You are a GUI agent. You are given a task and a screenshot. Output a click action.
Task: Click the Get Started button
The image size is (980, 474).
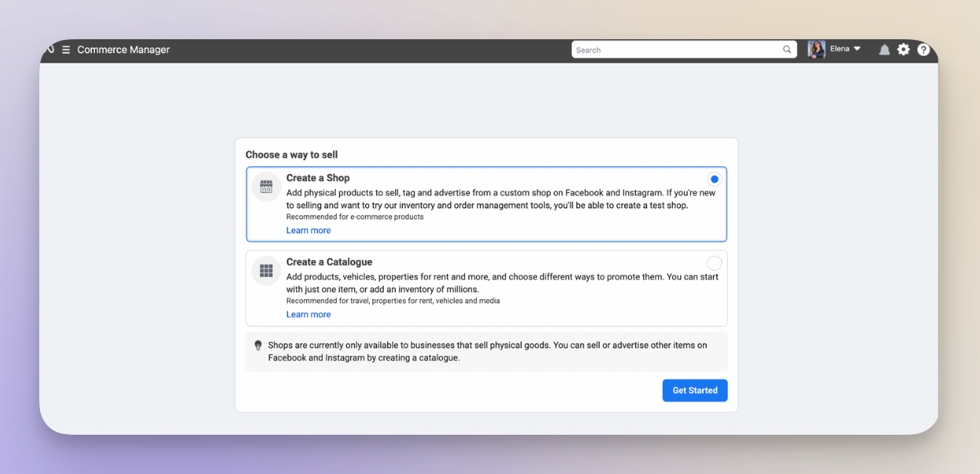[x=695, y=390]
